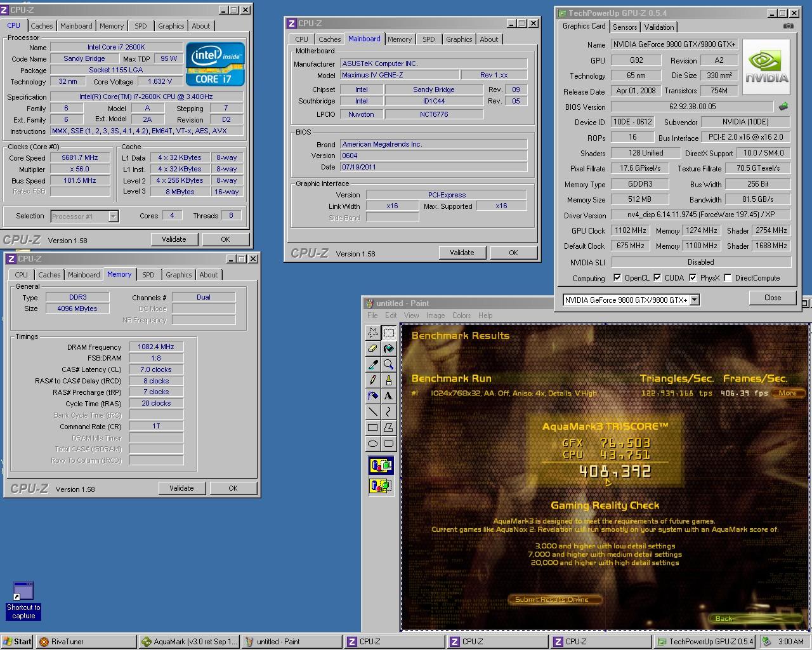Click the BIOS save icon in GPU-Z
812x650 pixels.
click(783, 107)
